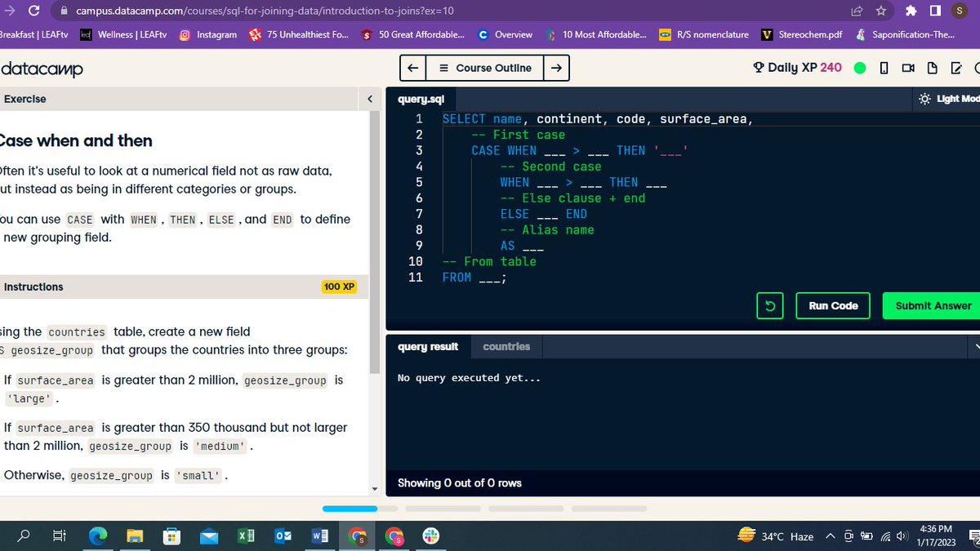Open the Course Outline menu
The image size is (980, 551).
click(x=485, y=68)
